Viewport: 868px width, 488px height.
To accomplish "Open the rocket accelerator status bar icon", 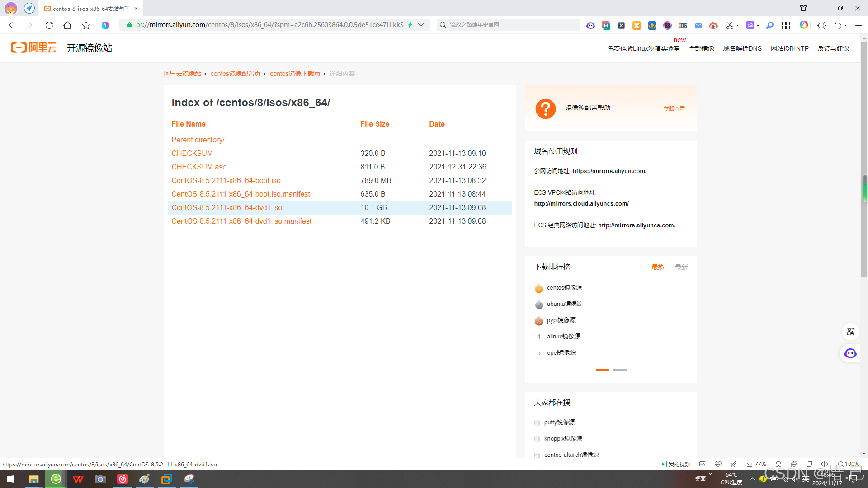I will [734, 464].
